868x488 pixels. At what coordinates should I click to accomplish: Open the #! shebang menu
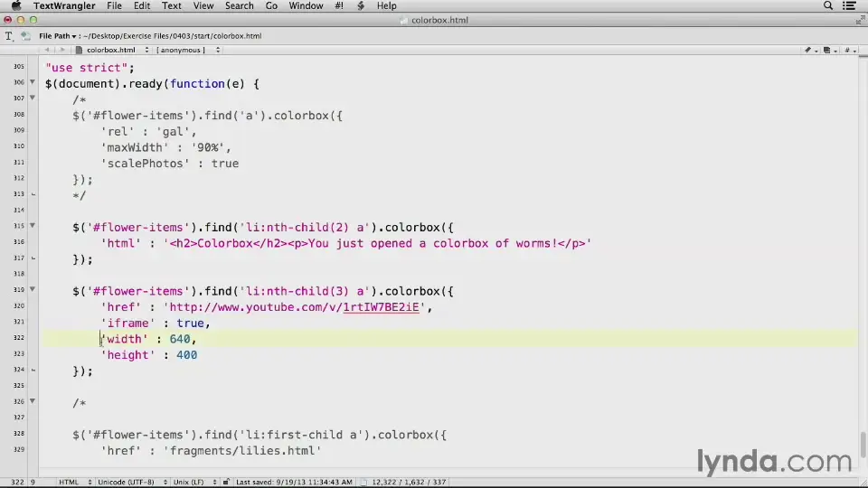click(x=339, y=5)
